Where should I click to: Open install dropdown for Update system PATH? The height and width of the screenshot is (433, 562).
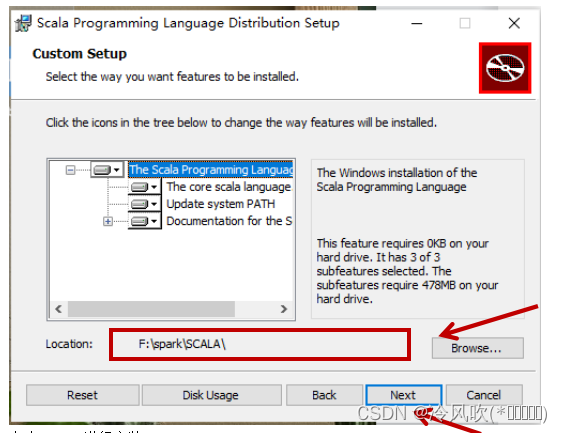point(144,204)
